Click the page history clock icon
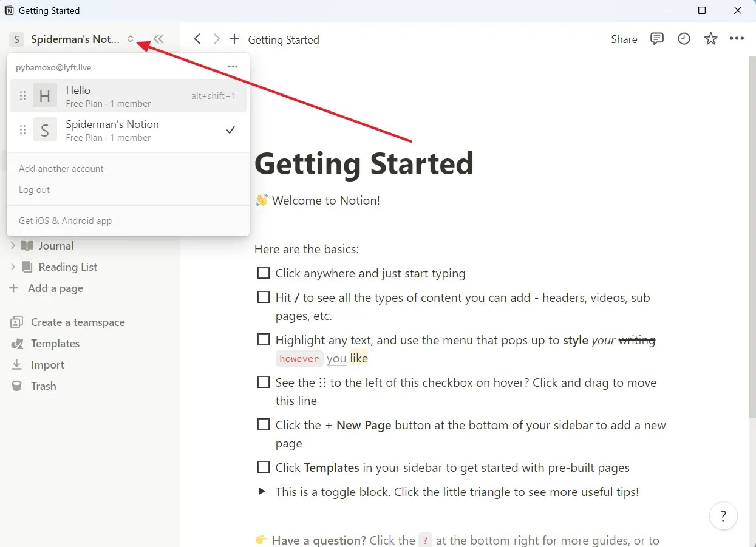756x547 pixels. (684, 38)
